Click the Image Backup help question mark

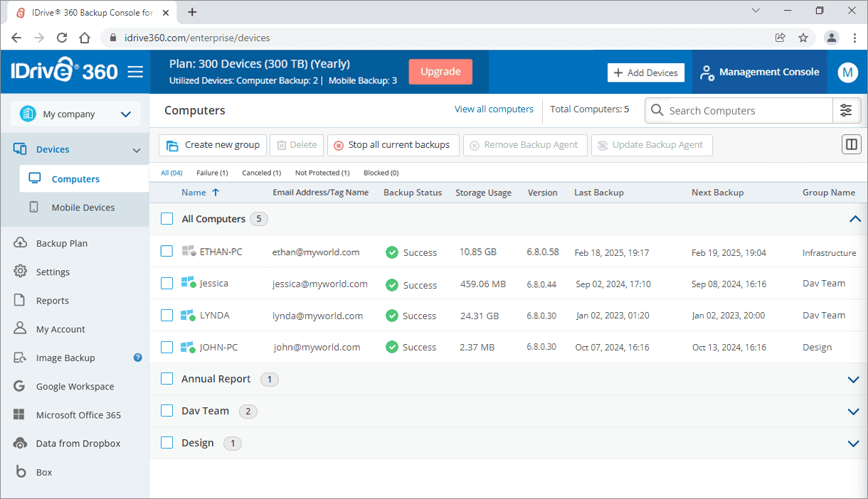pyautogui.click(x=138, y=358)
